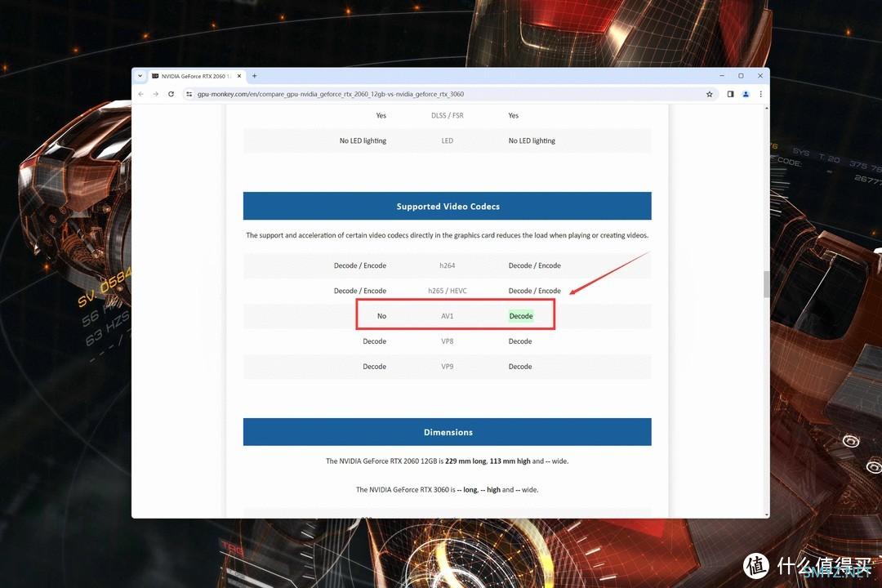Reload the gpu-monkey comparison page
The height and width of the screenshot is (588, 882).
171,94
